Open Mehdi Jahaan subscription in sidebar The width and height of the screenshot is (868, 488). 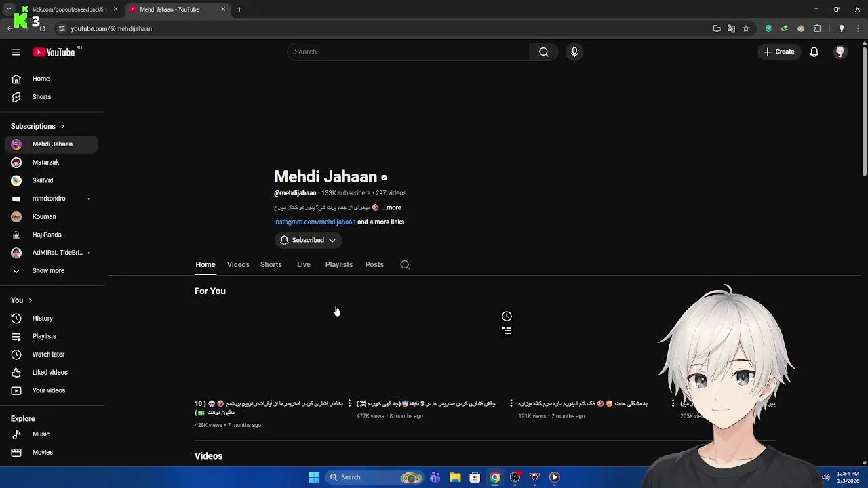click(x=52, y=144)
